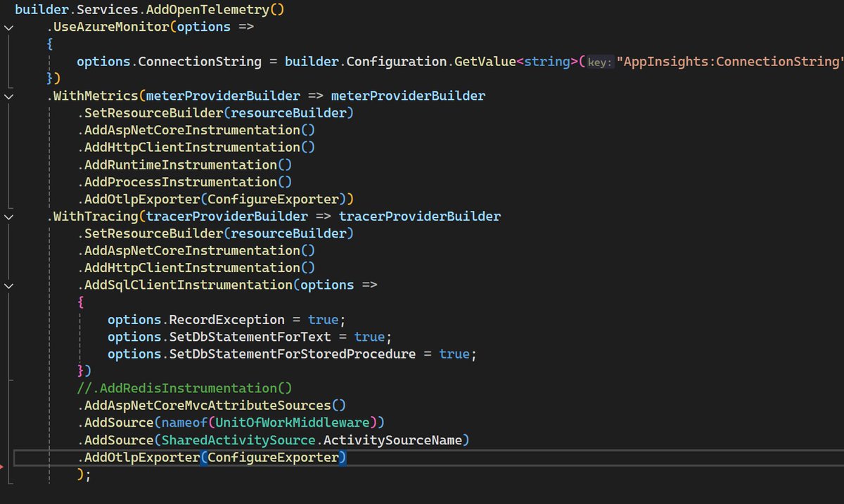Click 'true' assigned to SetDbStatementForStoredProcedure
Viewport: 844px width, 504px height.
coord(454,354)
